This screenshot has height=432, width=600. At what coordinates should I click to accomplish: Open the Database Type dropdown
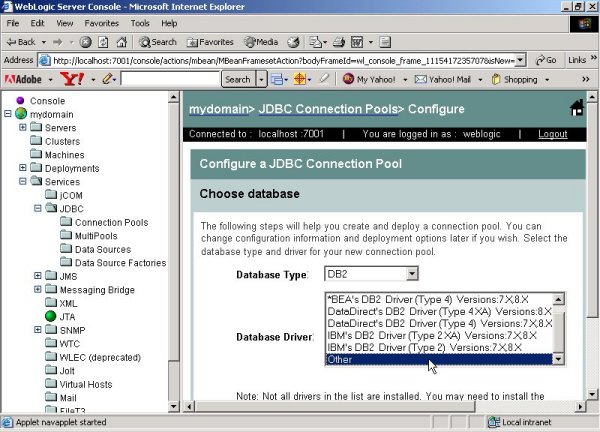tap(412, 274)
